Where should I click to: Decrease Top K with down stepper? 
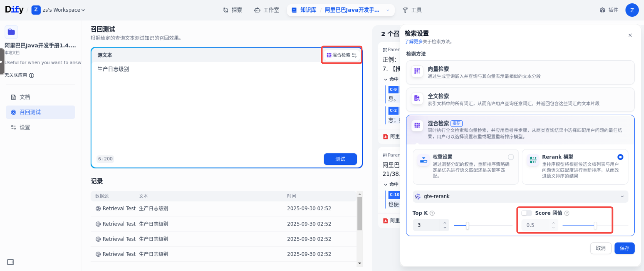click(445, 228)
